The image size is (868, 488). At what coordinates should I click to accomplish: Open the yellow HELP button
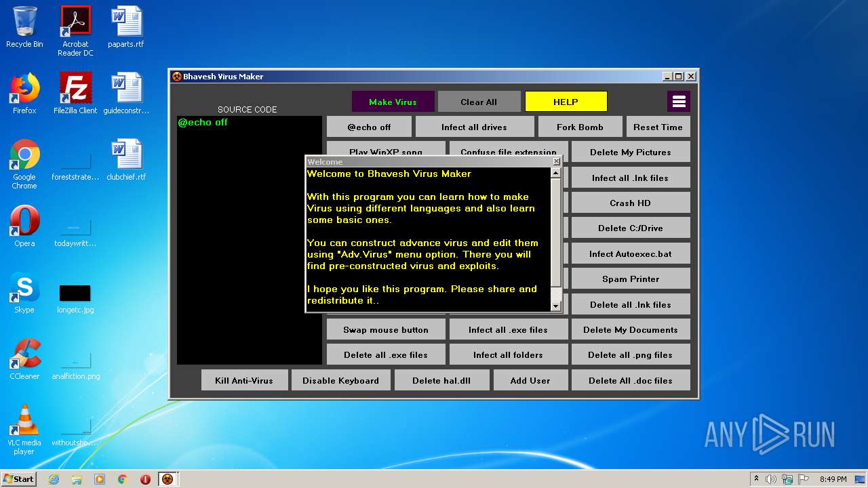tap(566, 102)
